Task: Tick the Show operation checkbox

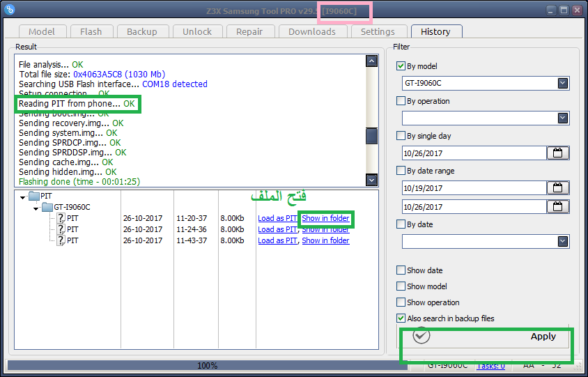Action: 401,302
